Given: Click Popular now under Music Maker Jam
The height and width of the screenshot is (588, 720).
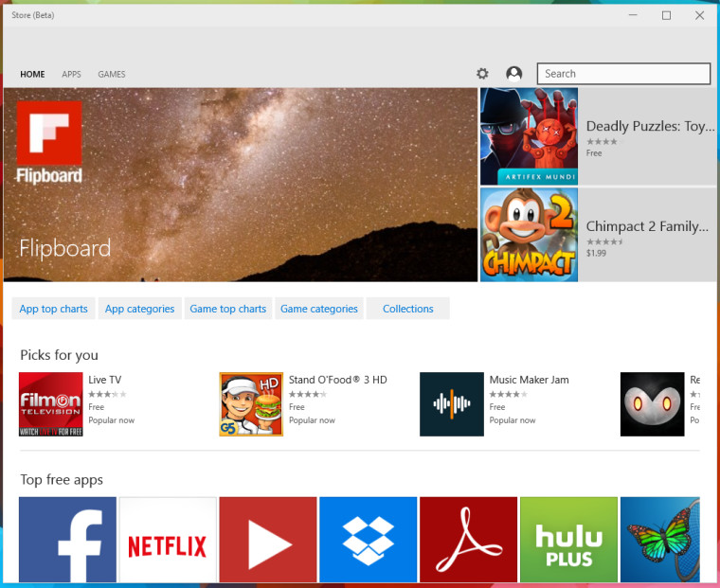Looking at the screenshot, I should [x=513, y=420].
